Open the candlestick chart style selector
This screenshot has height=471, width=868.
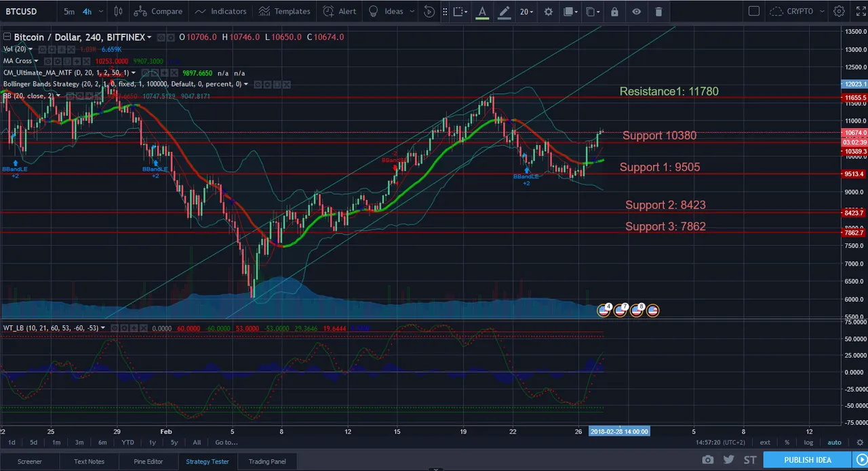119,12
